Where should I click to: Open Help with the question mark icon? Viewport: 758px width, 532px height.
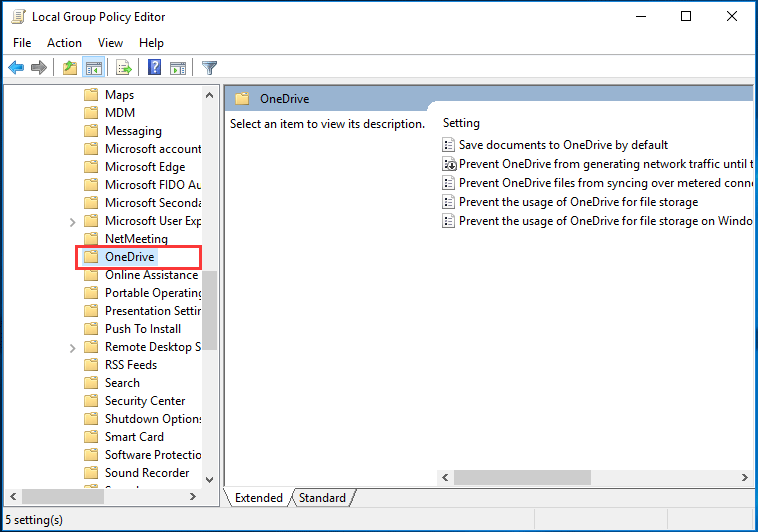click(x=155, y=67)
